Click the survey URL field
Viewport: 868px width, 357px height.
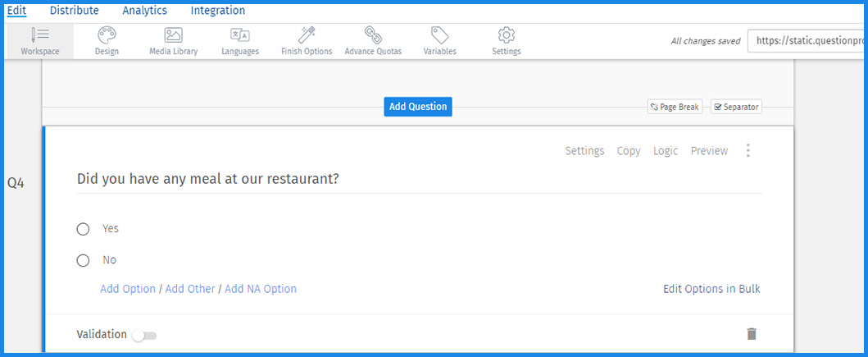807,41
